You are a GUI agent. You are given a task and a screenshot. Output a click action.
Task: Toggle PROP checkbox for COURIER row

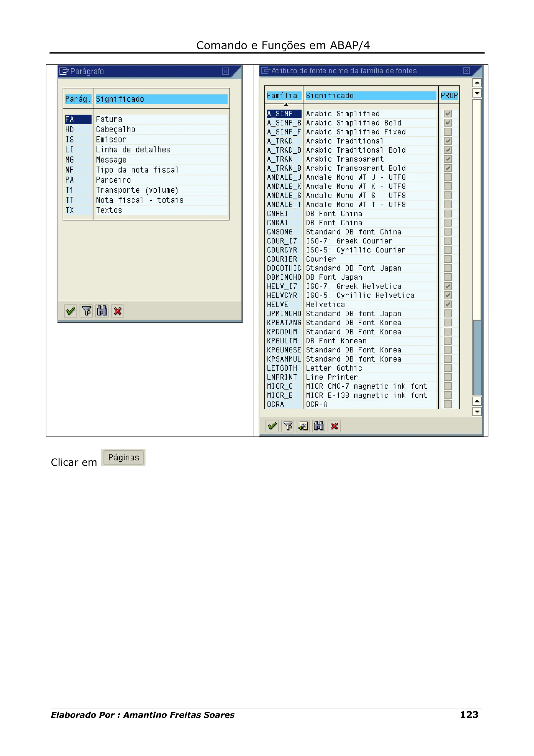click(447, 259)
